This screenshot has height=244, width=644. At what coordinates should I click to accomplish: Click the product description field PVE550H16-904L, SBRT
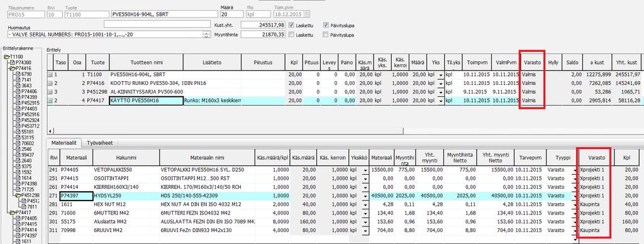164,14
